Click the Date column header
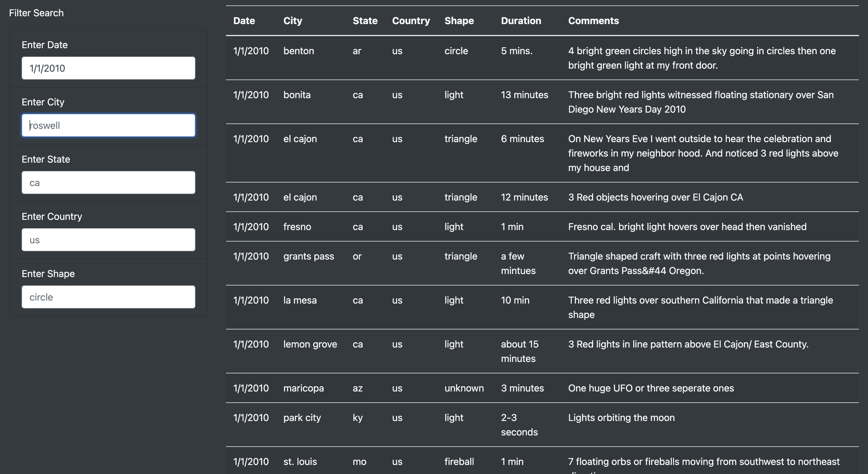This screenshot has height=474, width=868. [x=244, y=20]
